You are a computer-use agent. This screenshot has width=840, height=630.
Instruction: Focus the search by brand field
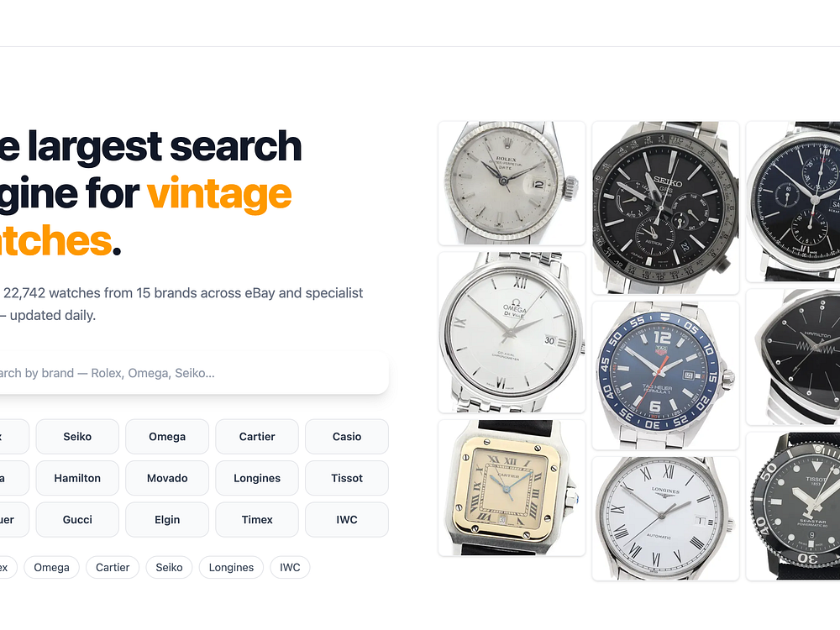click(x=193, y=373)
